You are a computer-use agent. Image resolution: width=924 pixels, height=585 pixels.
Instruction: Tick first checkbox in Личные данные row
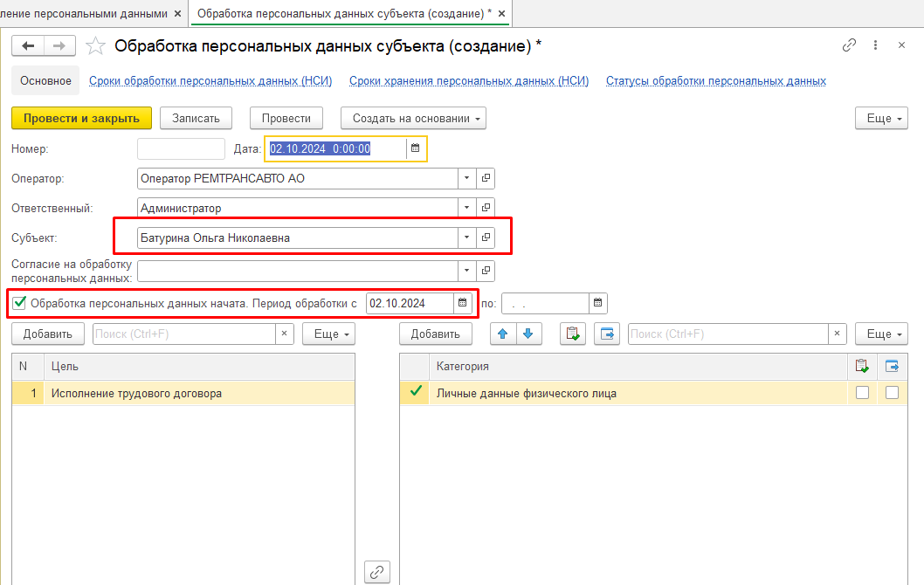(862, 393)
